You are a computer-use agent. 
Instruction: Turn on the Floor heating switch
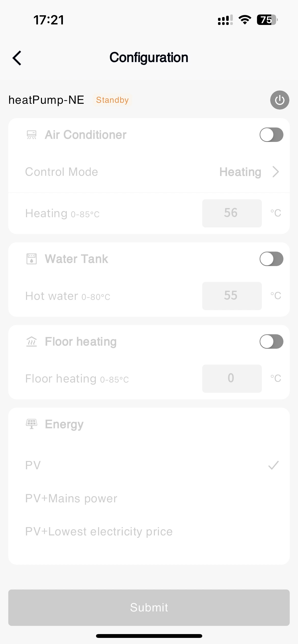tap(271, 342)
